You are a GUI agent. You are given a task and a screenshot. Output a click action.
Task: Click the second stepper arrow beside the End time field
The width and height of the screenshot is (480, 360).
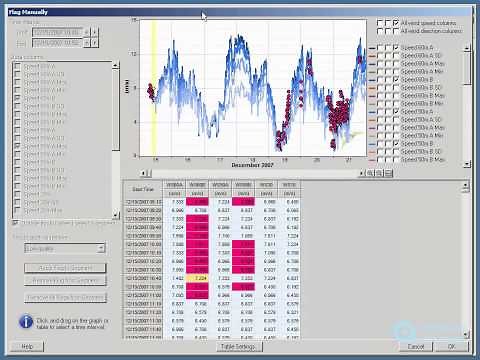click(x=95, y=43)
